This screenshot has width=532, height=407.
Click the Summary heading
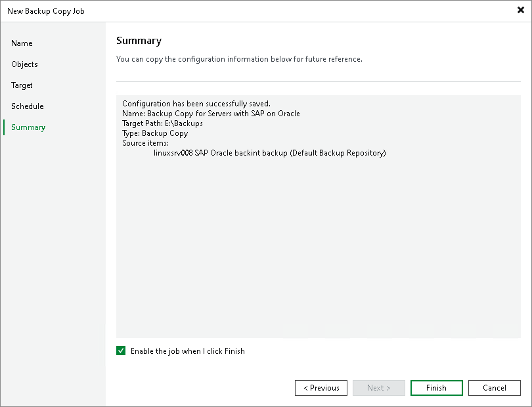coord(139,41)
